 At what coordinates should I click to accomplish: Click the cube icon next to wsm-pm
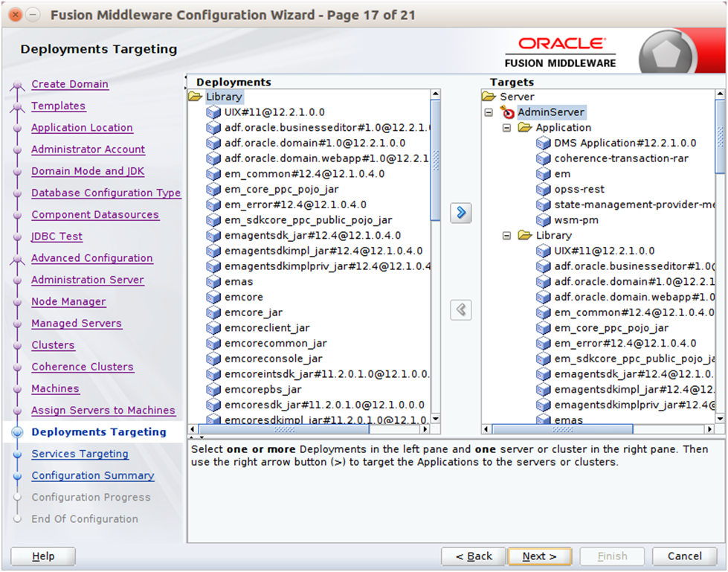coord(544,220)
